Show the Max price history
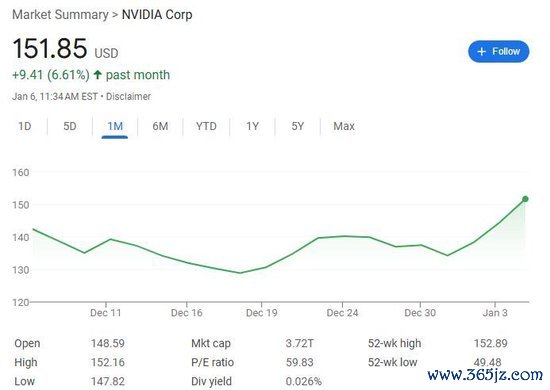This screenshot has width=550, height=390. tap(344, 126)
